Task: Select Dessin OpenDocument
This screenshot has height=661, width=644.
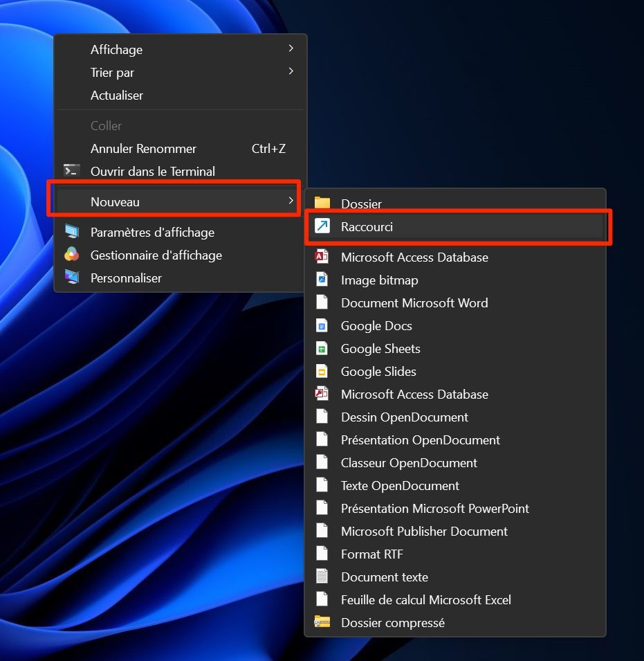Action: (x=455, y=417)
